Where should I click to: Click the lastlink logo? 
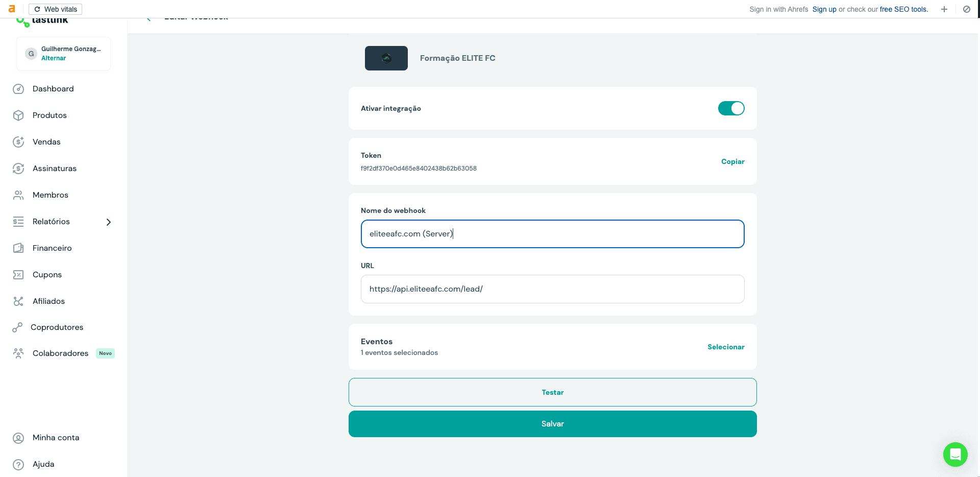coord(42,21)
